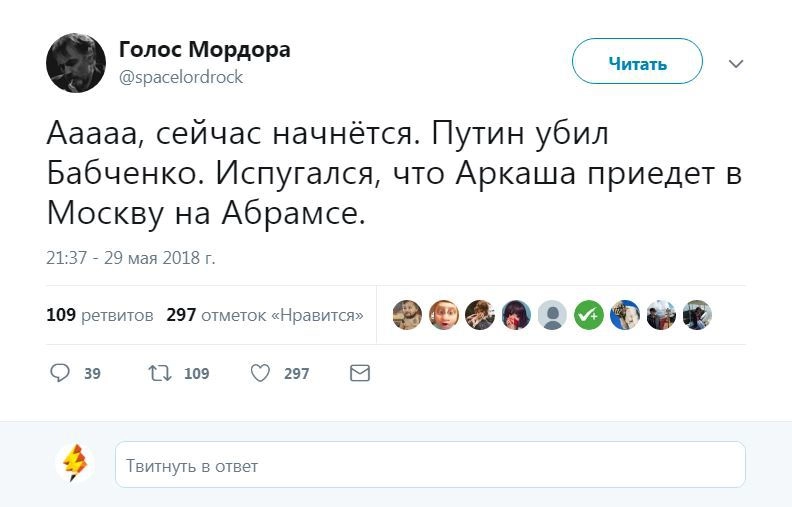Viewport: 792px width, 507px height.
Task: Retweet this tweet via the arrows icon
Action: click(159, 373)
